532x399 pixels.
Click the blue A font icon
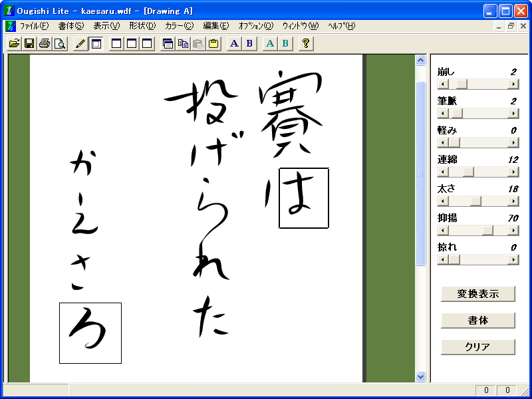234,44
